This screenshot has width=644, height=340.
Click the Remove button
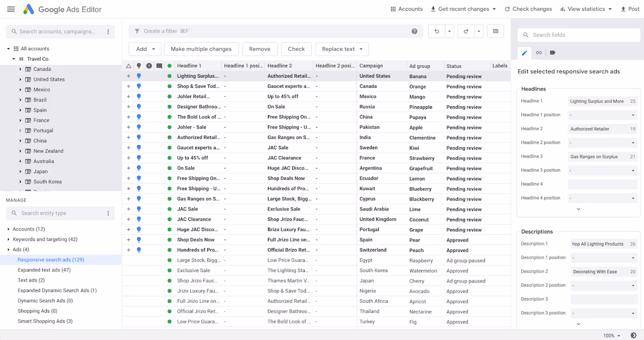[x=260, y=49]
